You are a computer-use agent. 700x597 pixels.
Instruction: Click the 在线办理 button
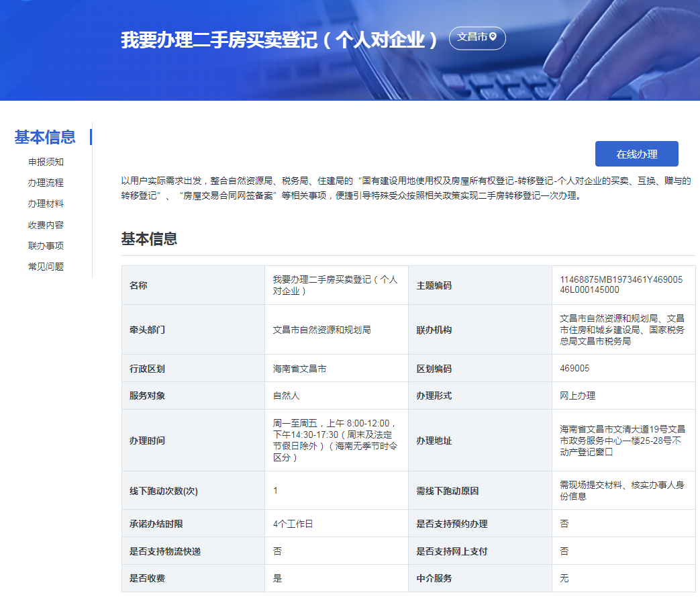pos(637,154)
